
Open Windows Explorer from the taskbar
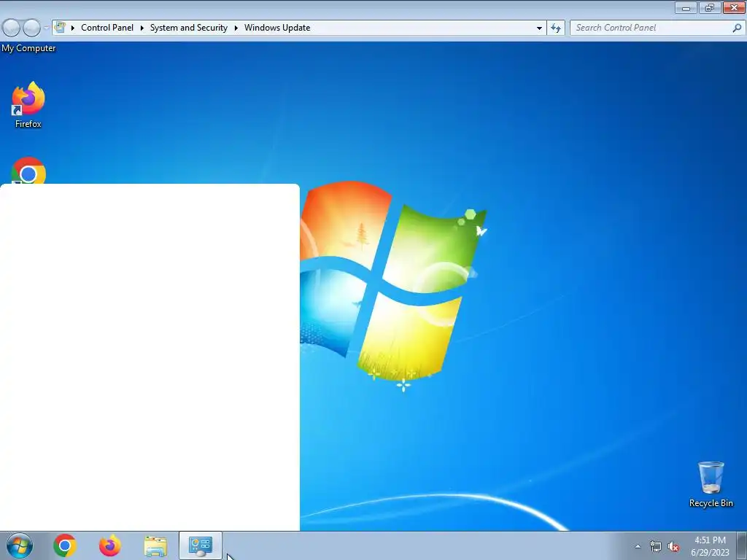(155, 546)
